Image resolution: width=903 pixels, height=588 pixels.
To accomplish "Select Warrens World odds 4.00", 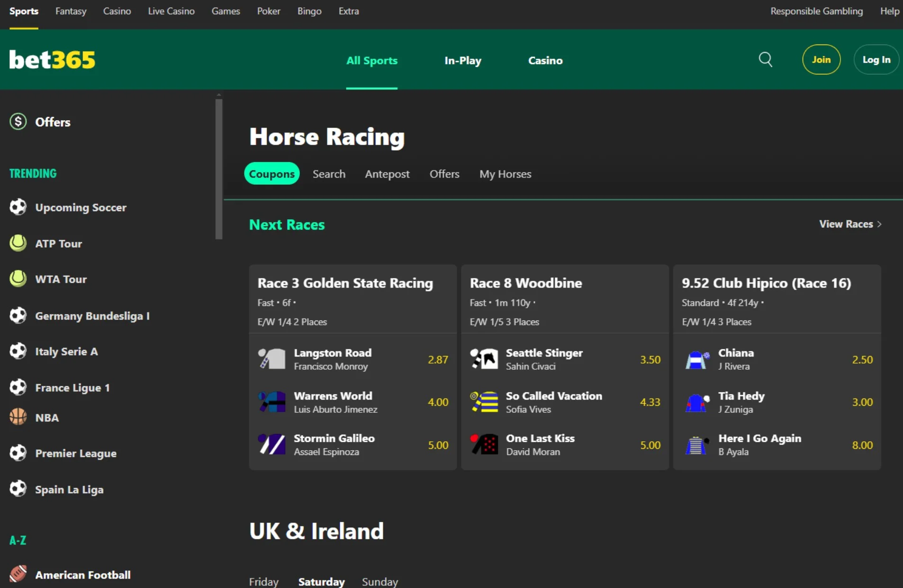I will 438,402.
